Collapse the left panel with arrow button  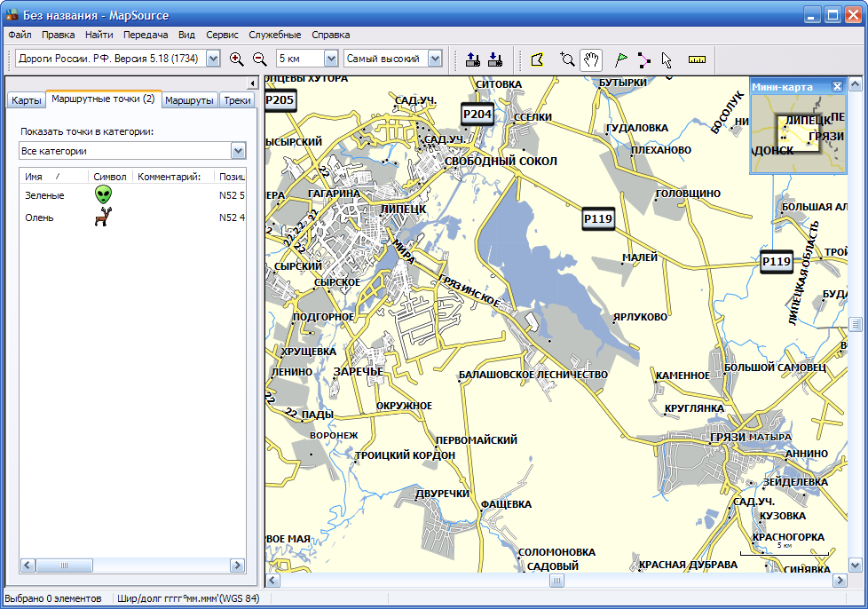[252, 83]
